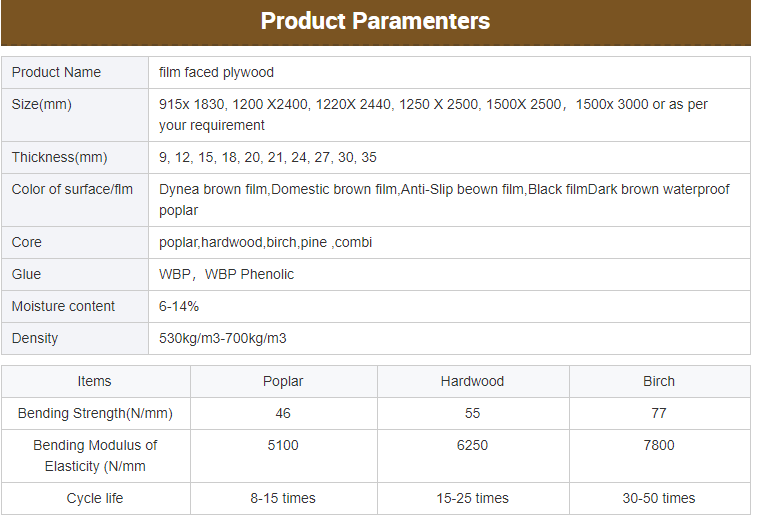Select the Items column header
The height and width of the screenshot is (523, 759).
pos(95,382)
